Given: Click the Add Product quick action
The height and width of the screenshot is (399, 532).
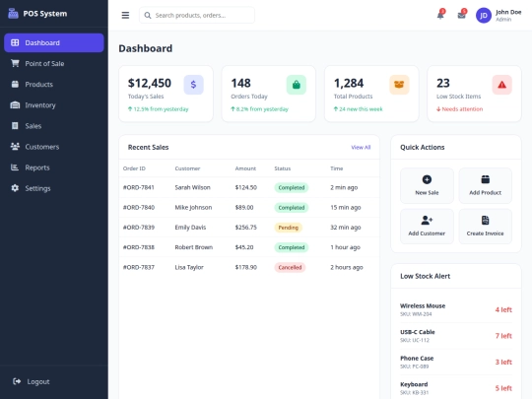Looking at the screenshot, I should coord(485,185).
